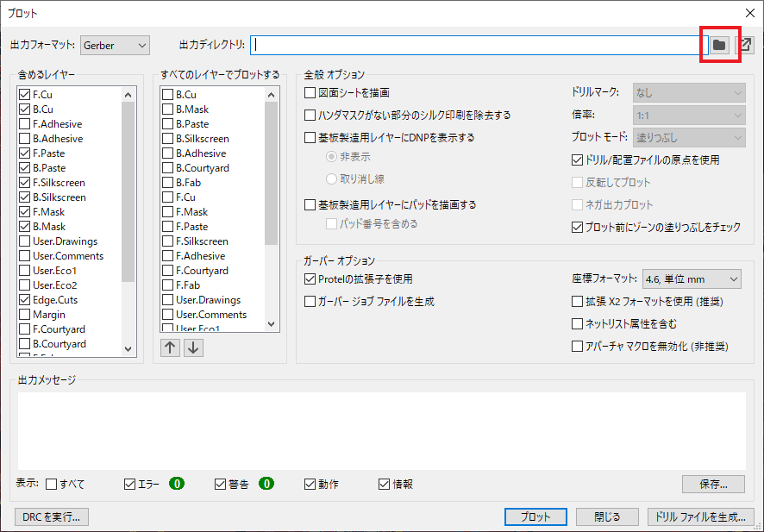Click the ドリル ファイルを生成... button
Viewport: 764px width, 532px height.
tap(701, 516)
